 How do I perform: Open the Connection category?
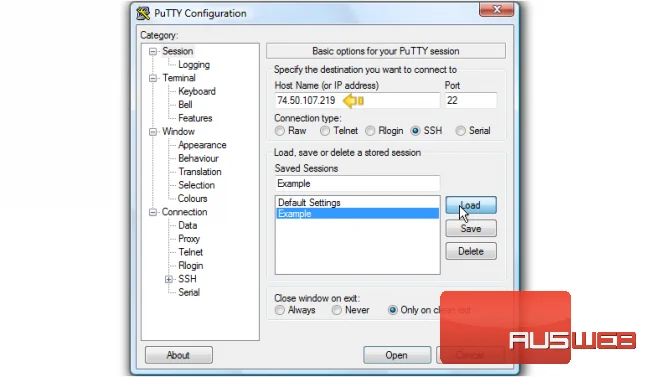(x=184, y=212)
